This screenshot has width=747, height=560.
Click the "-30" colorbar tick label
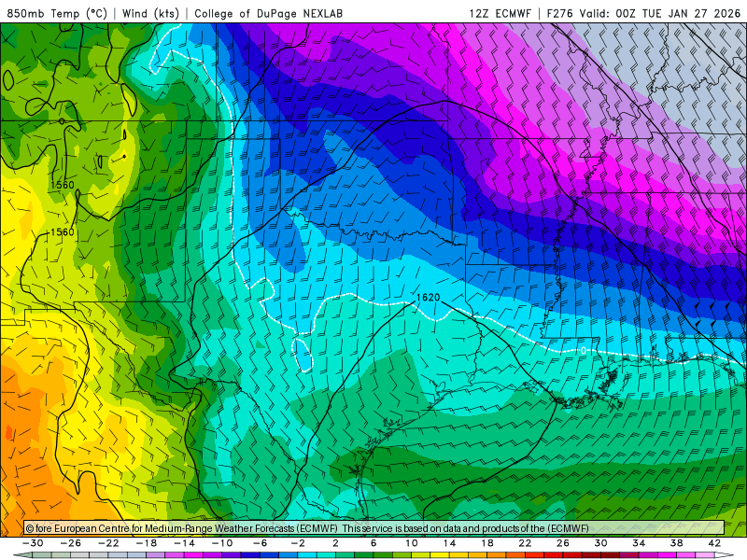click(x=33, y=543)
